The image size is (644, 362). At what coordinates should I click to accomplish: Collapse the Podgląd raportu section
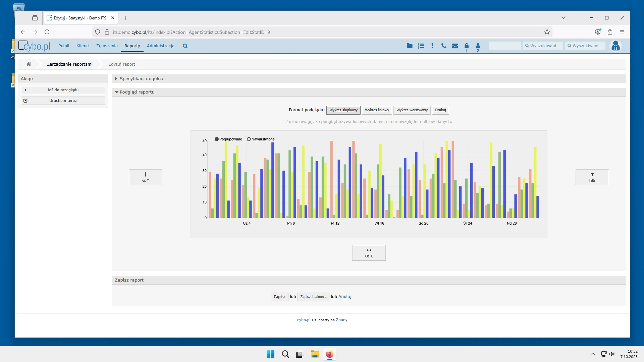coord(137,92)
